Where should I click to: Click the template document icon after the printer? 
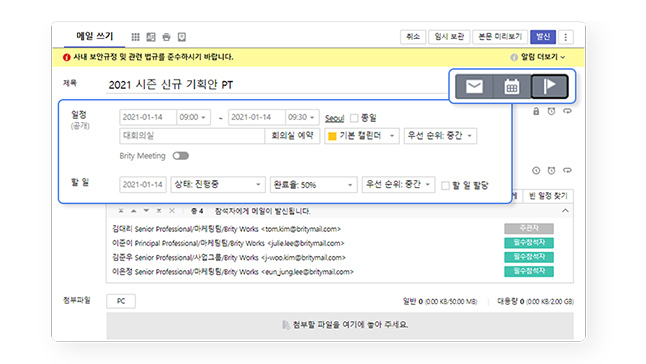point(182,37)
